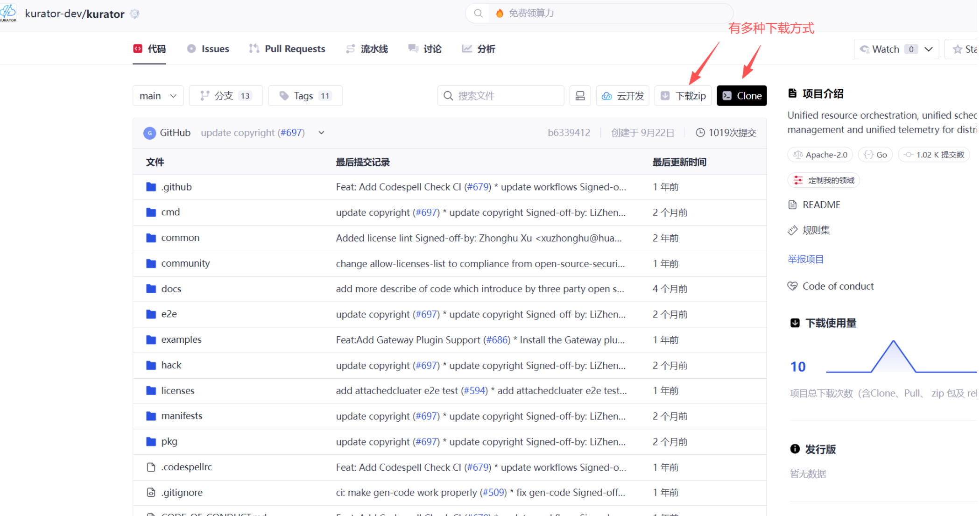This screenshot has height=516, width=980.
Task: Expand the commit message chevron
Action: (321, 133)
